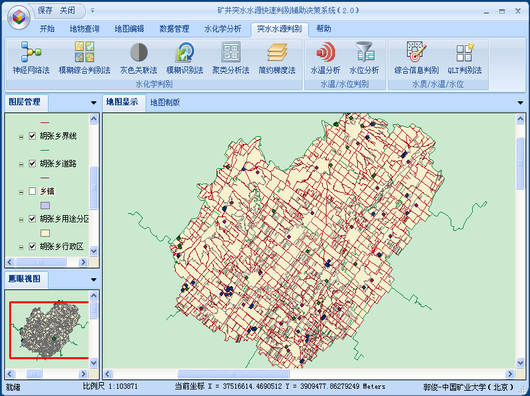
Task: Collapse the 乡镇 layer node
Action: tap(21, 192)
